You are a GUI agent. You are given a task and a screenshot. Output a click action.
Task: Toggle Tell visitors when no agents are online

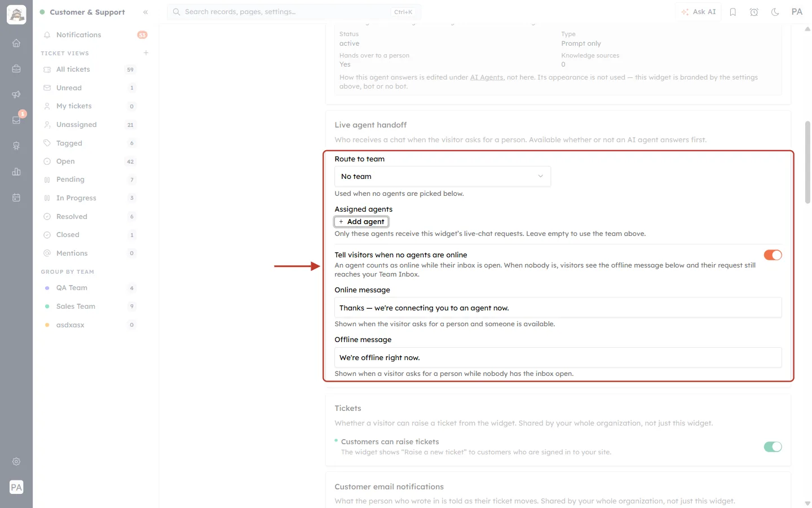[773, 255]
